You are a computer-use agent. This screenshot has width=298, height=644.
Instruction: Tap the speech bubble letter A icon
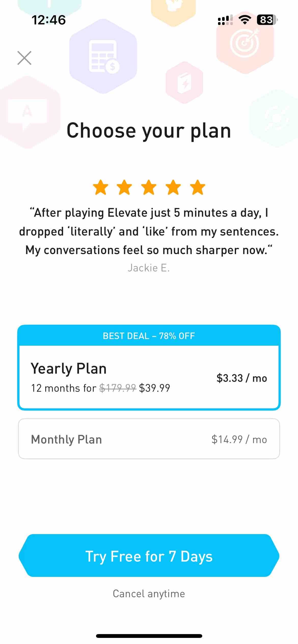pos(28,112)
